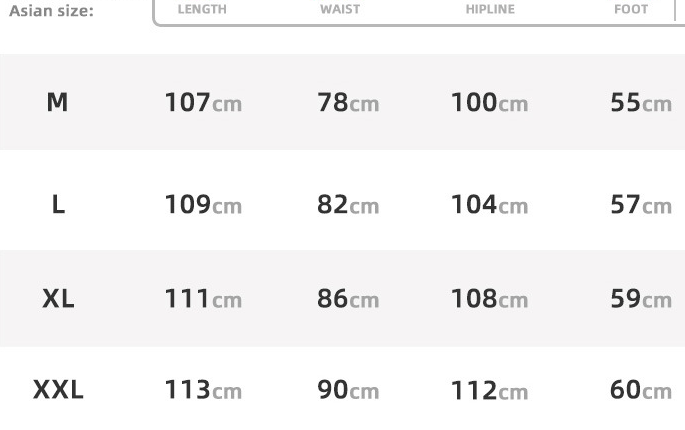
Task: Select the 55cm foot value
Action: (641, 103)
